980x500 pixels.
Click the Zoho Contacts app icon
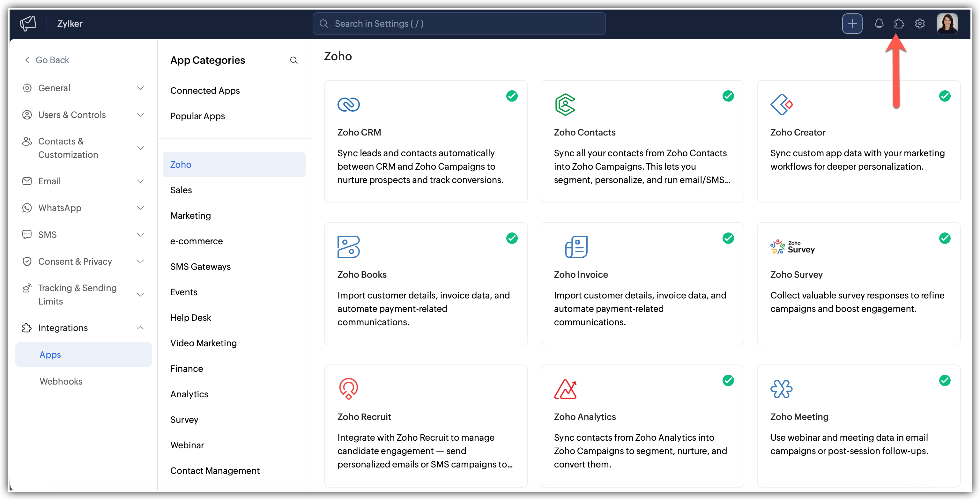(565, 104)
